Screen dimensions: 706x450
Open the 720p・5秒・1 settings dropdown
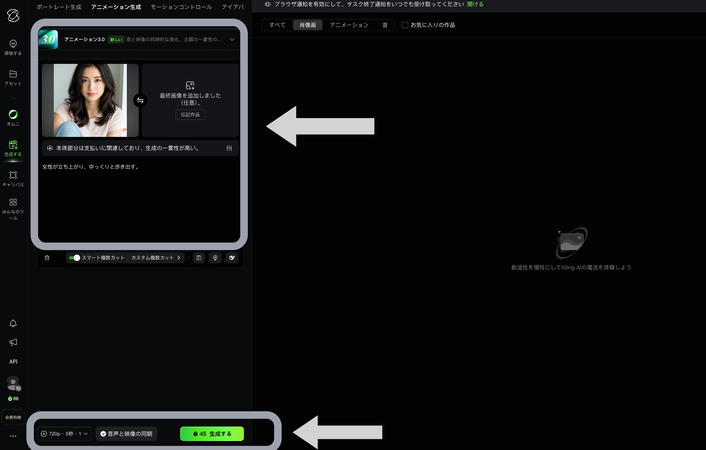65,434
